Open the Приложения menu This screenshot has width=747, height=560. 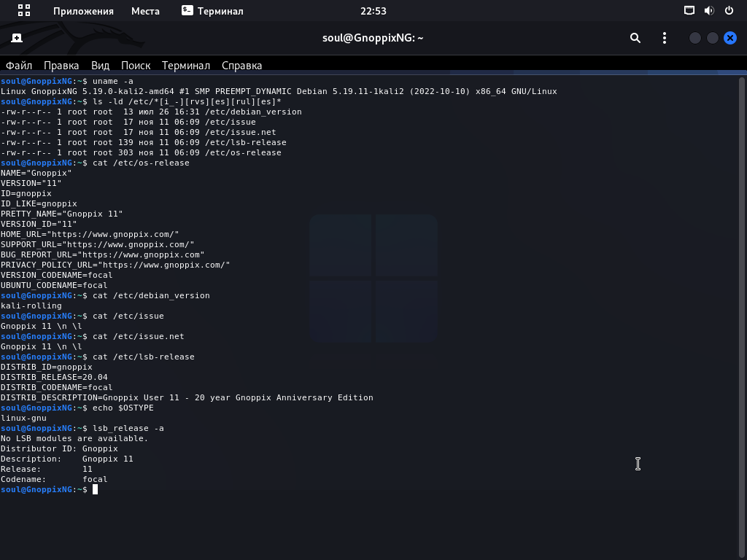[x=83, y=11]
